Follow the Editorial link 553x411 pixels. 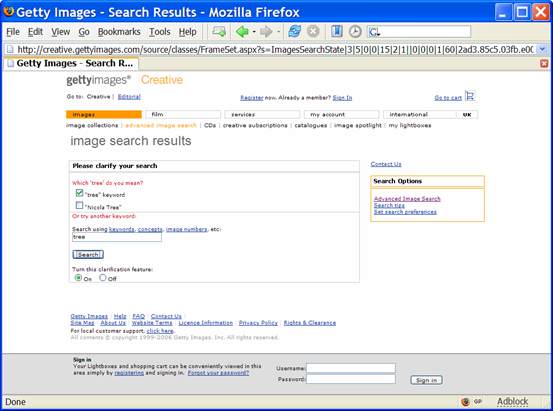pyautogui.click(x=129, y=97)
